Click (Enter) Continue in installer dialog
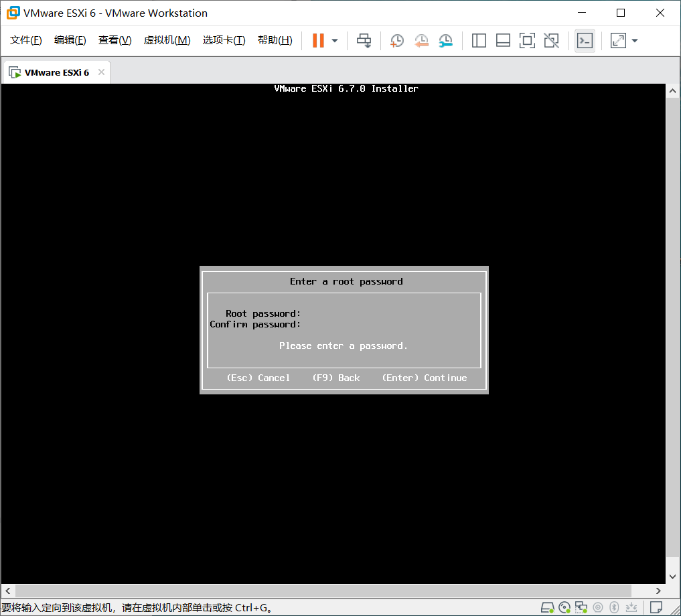Screen dimensions: 681x616 click(x=425, y=378)
